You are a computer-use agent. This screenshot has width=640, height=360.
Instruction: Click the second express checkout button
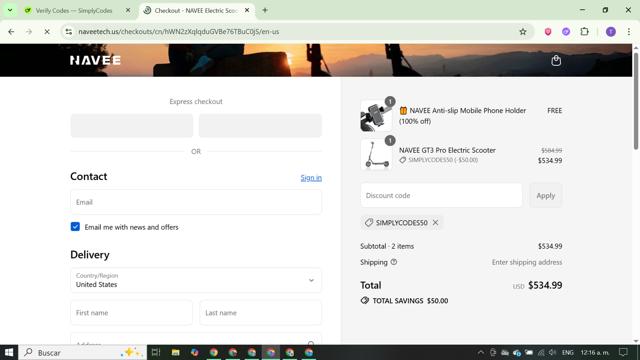(260, 125)
